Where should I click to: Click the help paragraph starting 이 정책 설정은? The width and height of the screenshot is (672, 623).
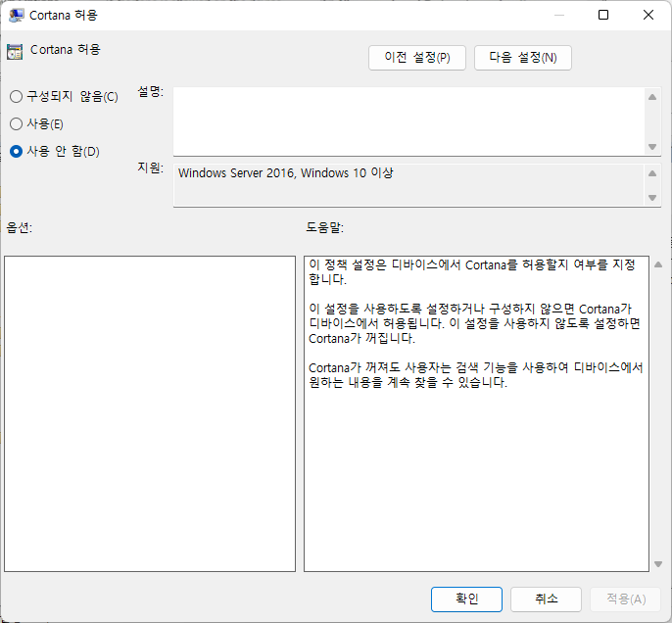[471, 272]
